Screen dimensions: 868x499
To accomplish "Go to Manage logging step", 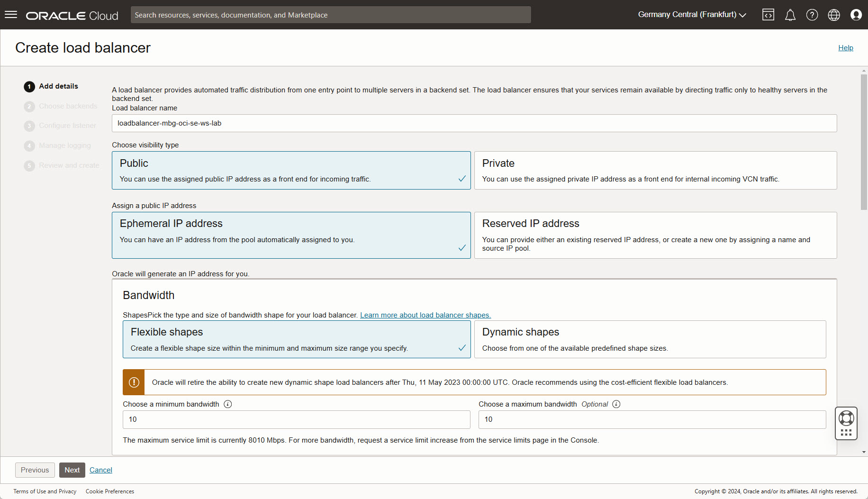I will 57,145.
